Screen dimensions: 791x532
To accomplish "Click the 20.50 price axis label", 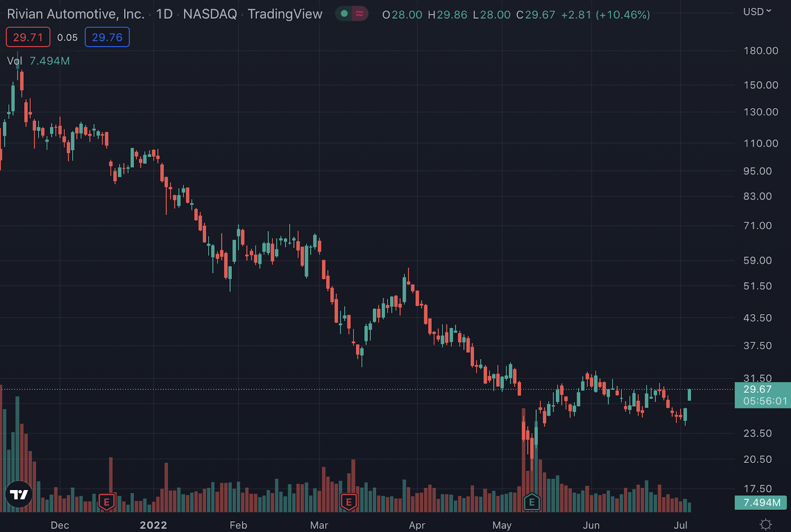I will tap(757, 459).
